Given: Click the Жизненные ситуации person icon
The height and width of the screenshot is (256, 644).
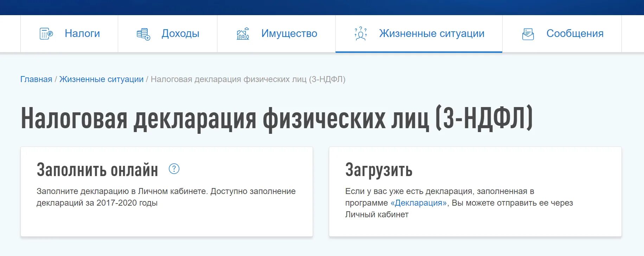Looking at the screenshot, I should (361, 33).
